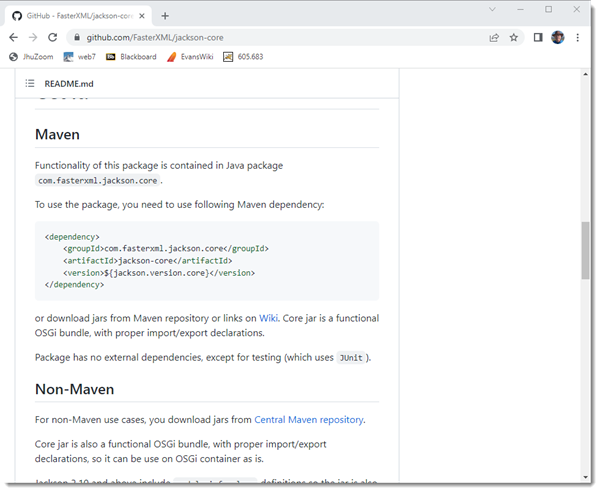The height and width of the screenshot is (492, 600).
Task: Open Central Maven repository link
Action: (x=309, y=420)
